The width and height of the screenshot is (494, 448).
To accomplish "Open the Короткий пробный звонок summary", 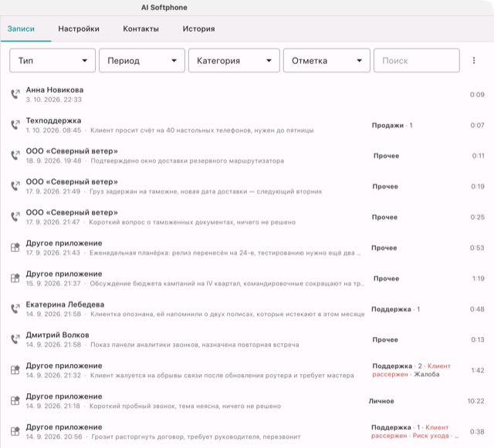I will pos(185,406).
